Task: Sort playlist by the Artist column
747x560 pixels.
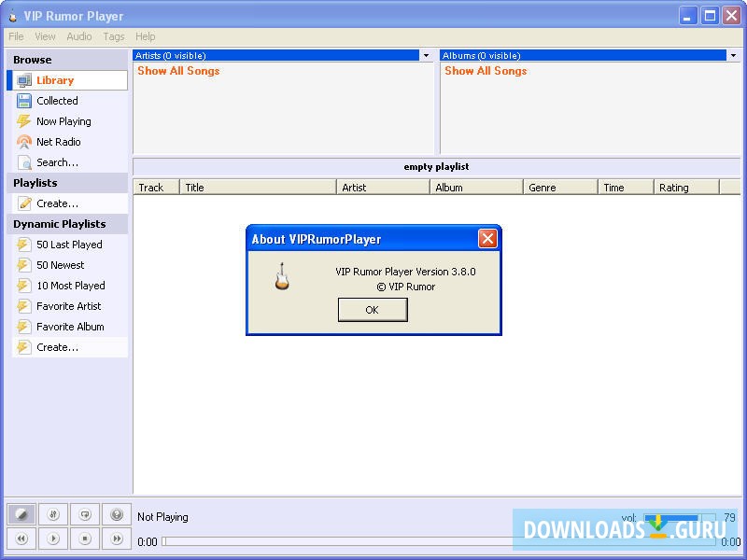Action: tap(383, 188)
